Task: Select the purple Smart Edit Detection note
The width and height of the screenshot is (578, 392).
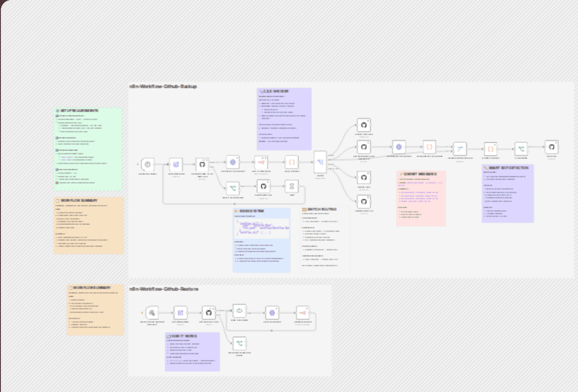Action: [x=508, y=193]
